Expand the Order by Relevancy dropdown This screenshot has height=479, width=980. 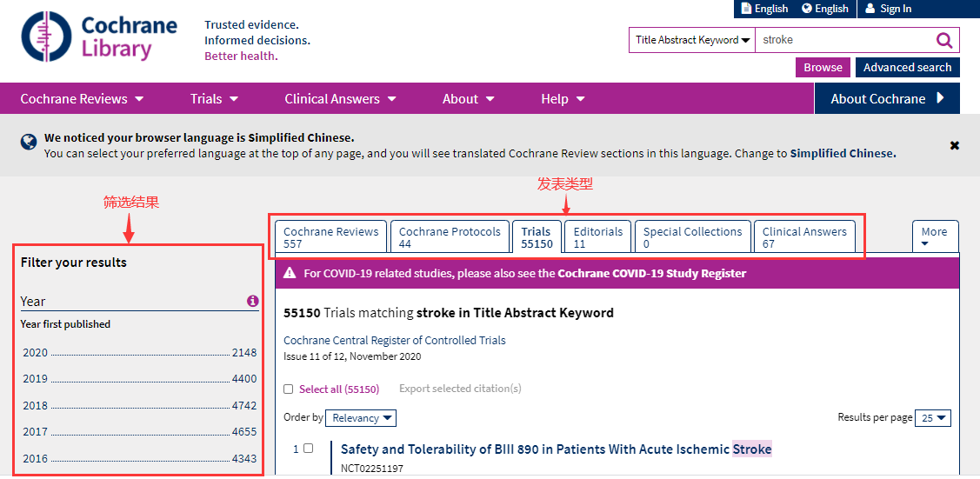click(x=361, y=418)
